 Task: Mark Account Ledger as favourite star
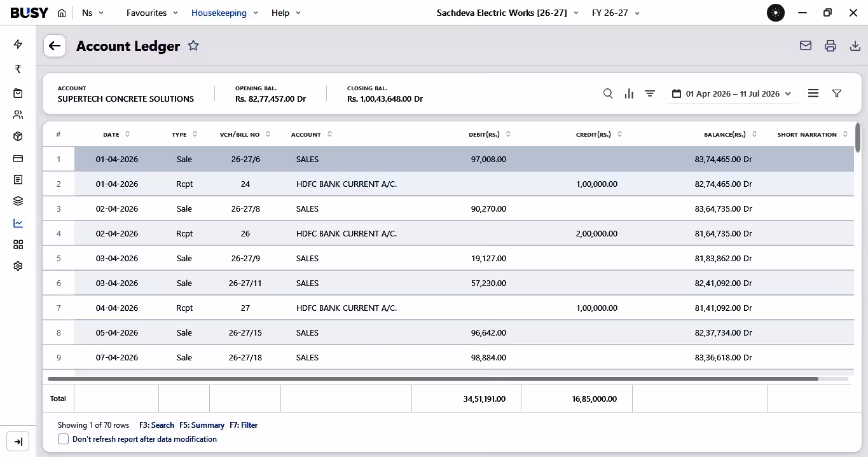[x=193, y=46]
